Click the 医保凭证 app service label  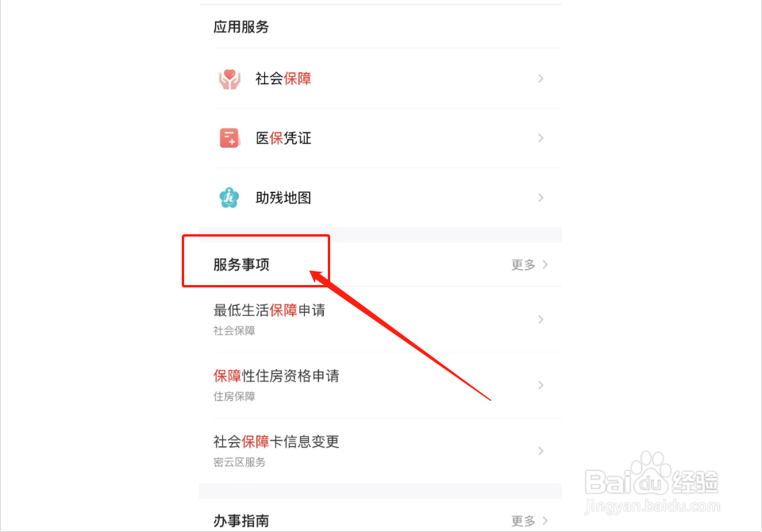283,138
